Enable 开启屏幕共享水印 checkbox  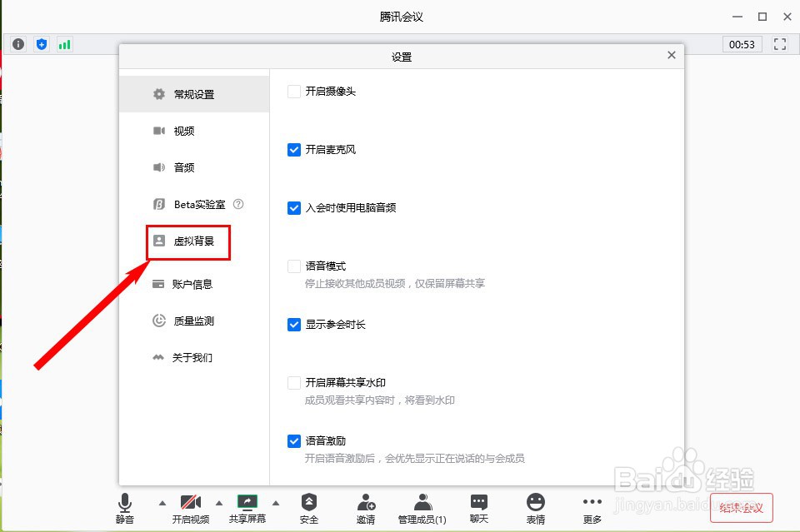click(294, 383)
